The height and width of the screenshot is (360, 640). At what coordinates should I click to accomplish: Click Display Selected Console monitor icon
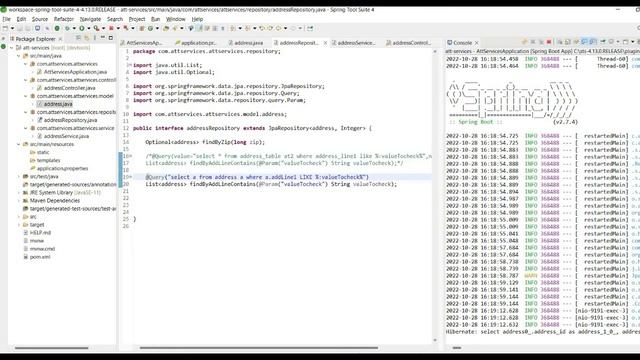pyautogui.click(x=611, y=42)
